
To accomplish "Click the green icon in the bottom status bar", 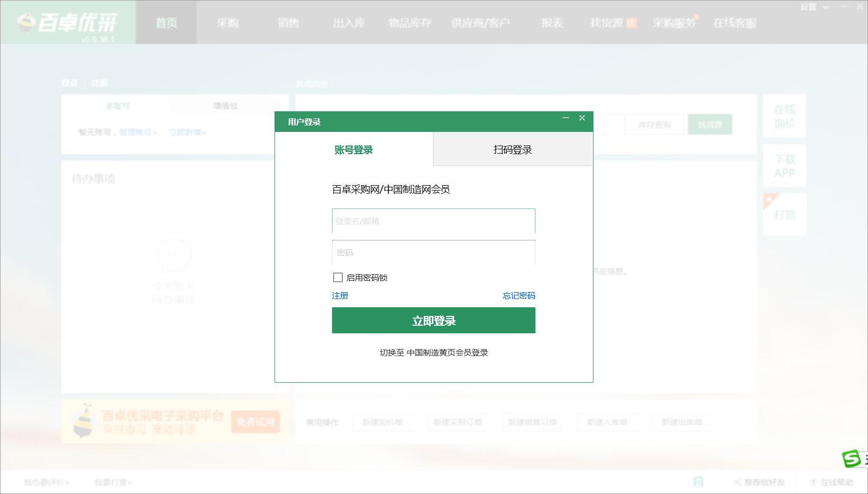I will tap(698, 482).
